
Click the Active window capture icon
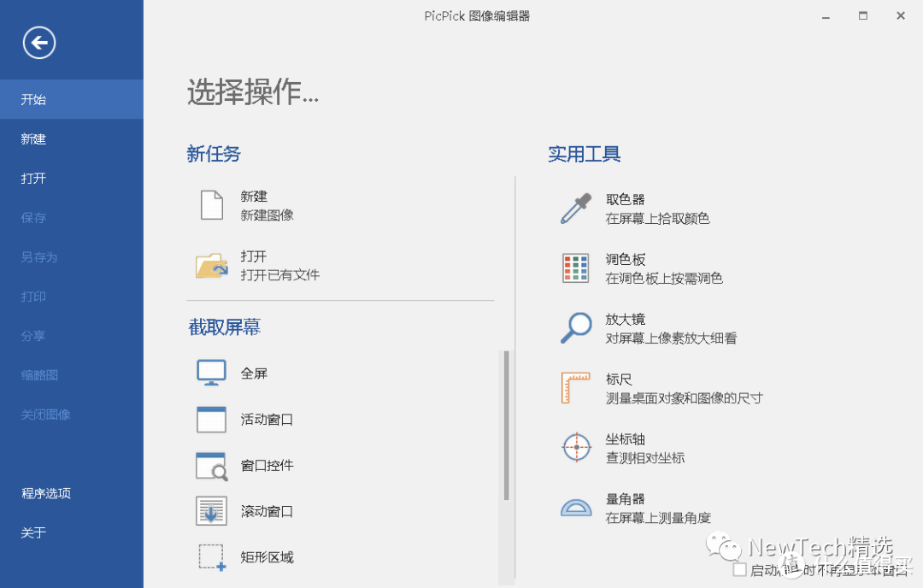211,419
